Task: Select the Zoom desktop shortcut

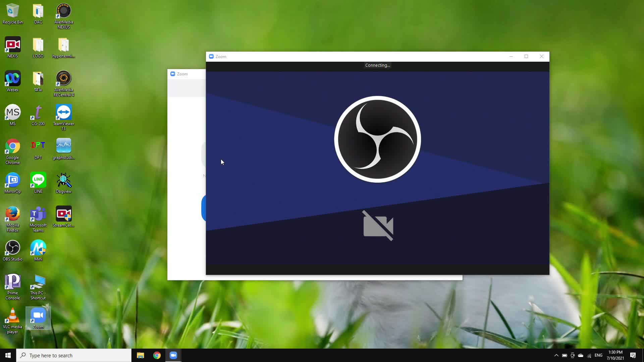Action: 38,318
